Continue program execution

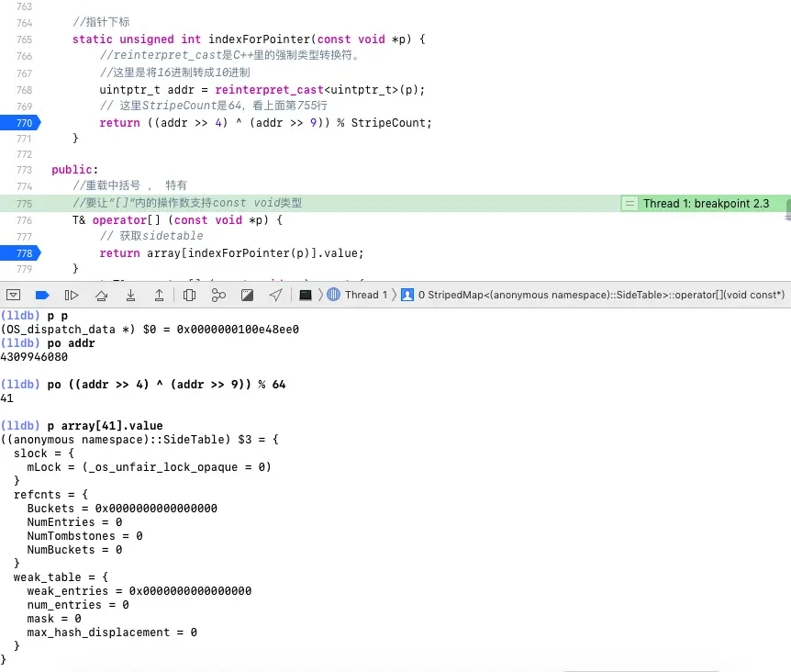[x=72, y=295]
